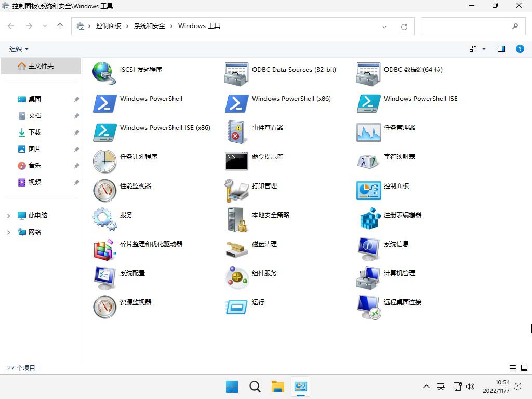Viewport: 532px width, 399px height.
Task: Select the 磁盘清理 icon
Action: pyautogui.click(x=236, y=248)
